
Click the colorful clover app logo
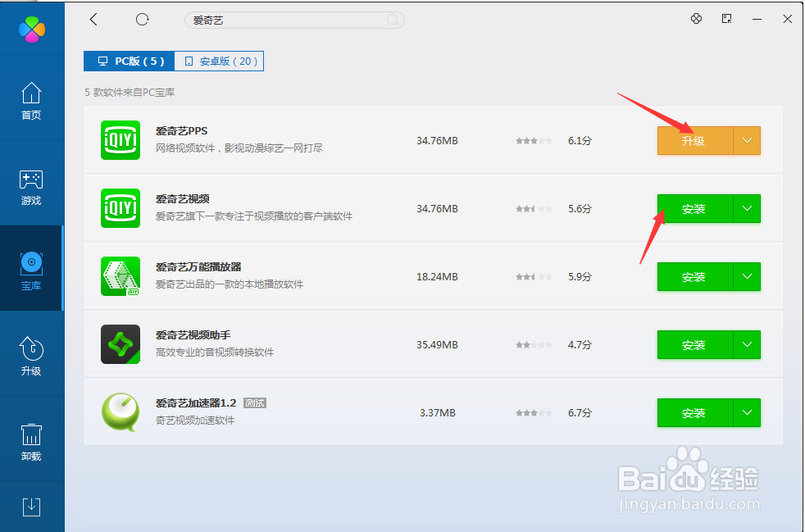(32, 30)
